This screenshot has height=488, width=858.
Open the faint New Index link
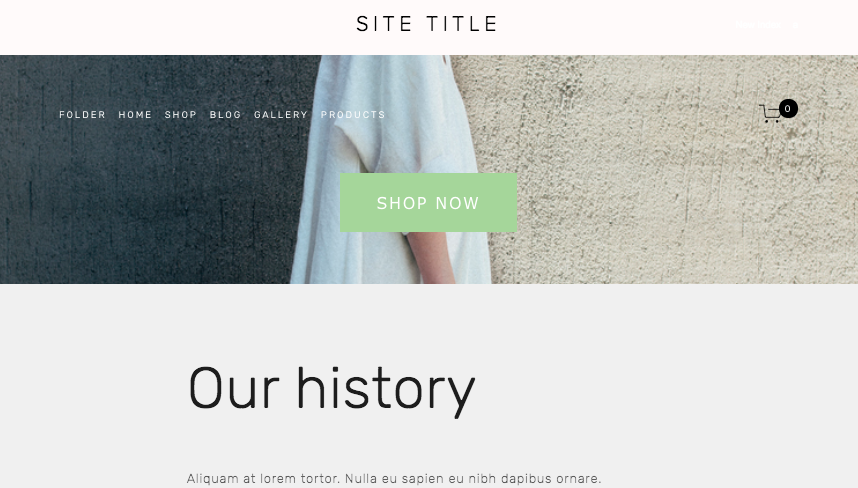click(x=758, y=24)
